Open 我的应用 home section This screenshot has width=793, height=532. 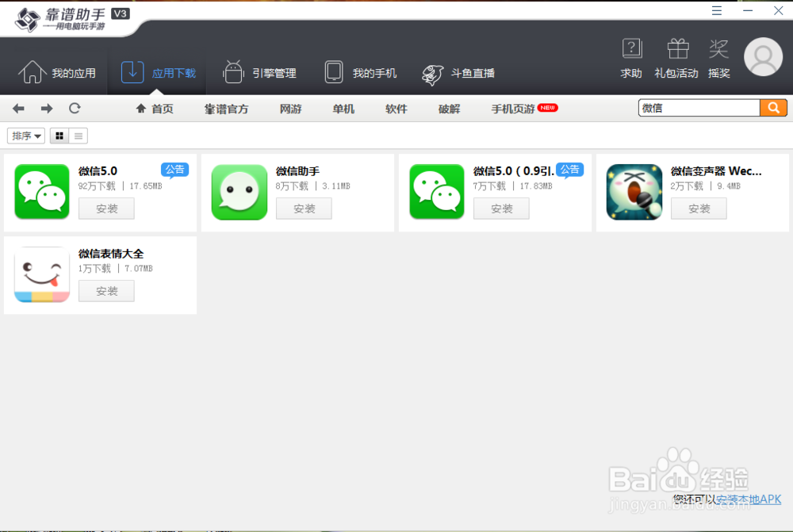pyautogui.click(x=56, y=73)
